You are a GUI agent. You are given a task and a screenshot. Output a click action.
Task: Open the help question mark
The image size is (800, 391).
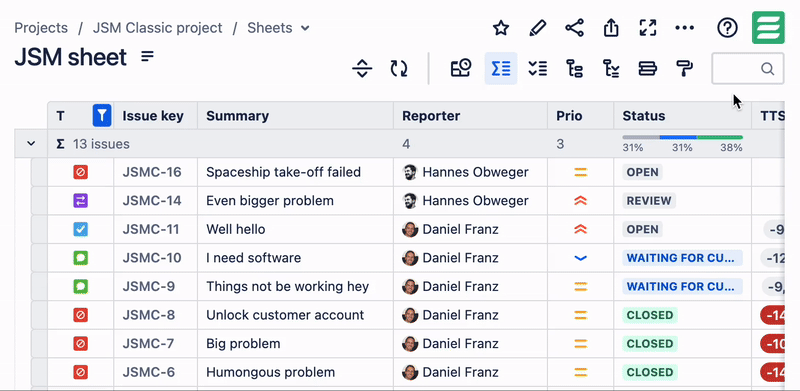click(x=727, y=28)
